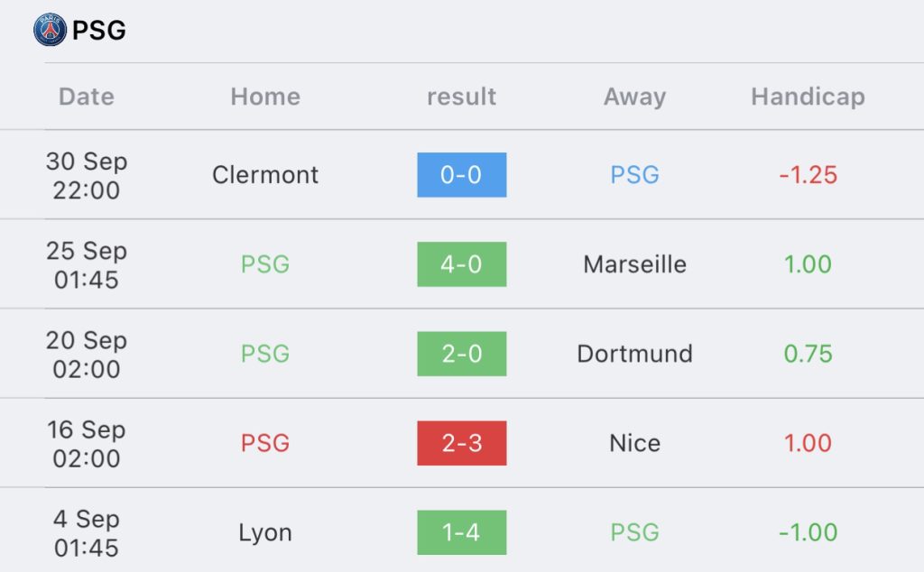Viewport: 924px width, 572px height.
Task: Open the 4-0 result against Marseille
Action: (461, 264)
